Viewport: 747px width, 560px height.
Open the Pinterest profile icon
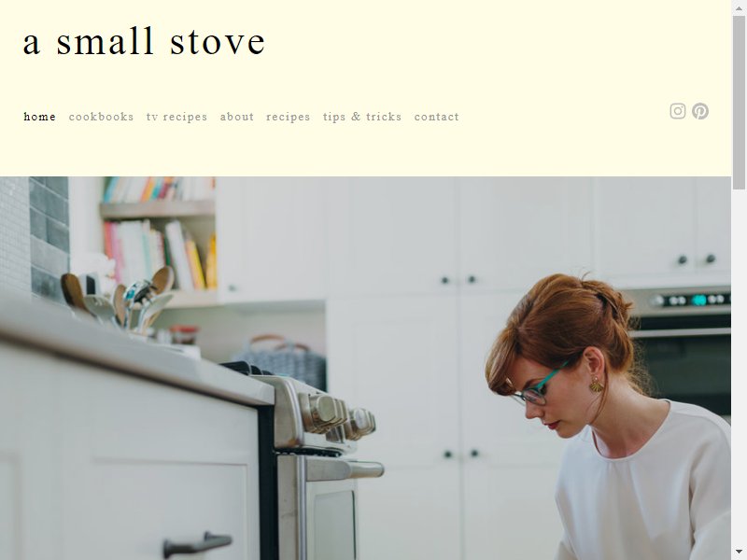[x=699, y=111]
